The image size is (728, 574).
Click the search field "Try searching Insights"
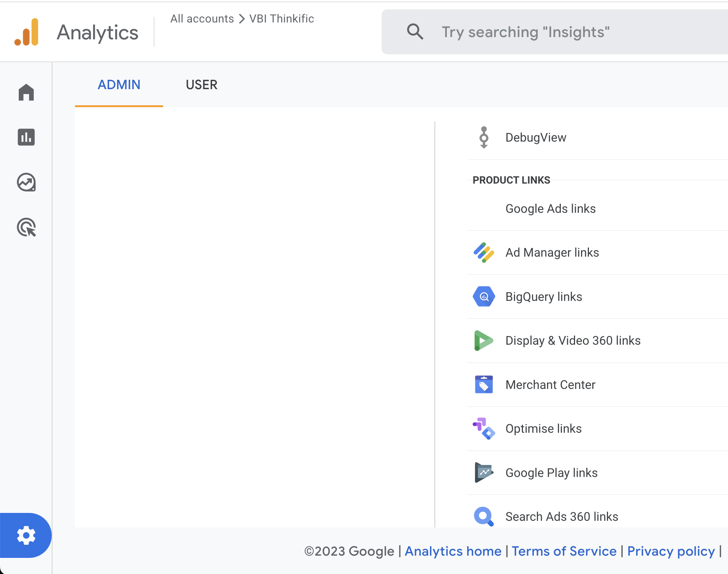(x=555, y=32)
